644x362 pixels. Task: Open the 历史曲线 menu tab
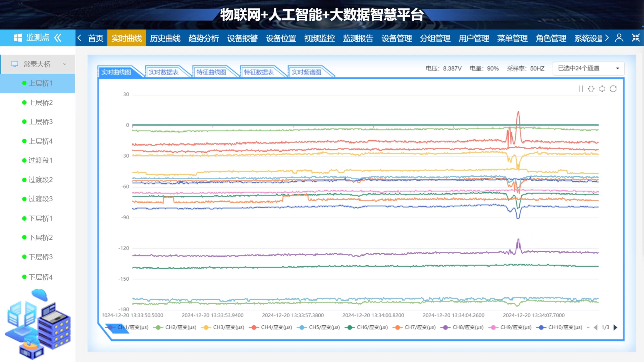tap(165, 38)
